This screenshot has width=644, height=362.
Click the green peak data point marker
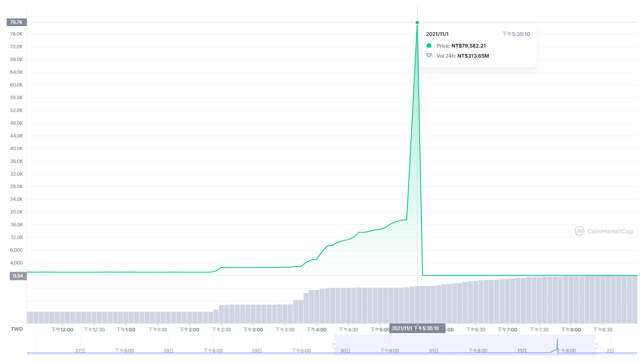[417, 22]
